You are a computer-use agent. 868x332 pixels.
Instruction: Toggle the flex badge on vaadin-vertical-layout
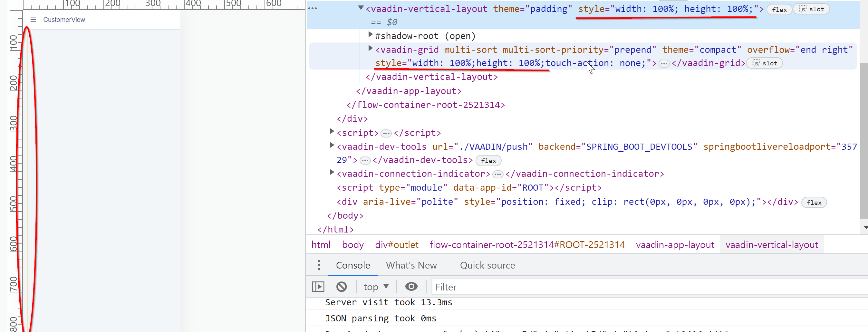pos(779,9)
